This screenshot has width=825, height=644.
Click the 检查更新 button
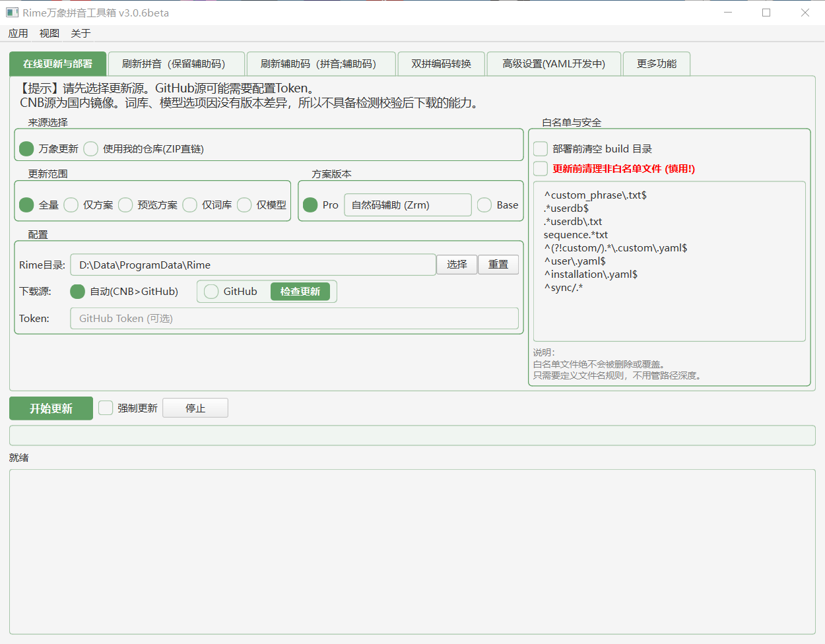pos(300,292)
